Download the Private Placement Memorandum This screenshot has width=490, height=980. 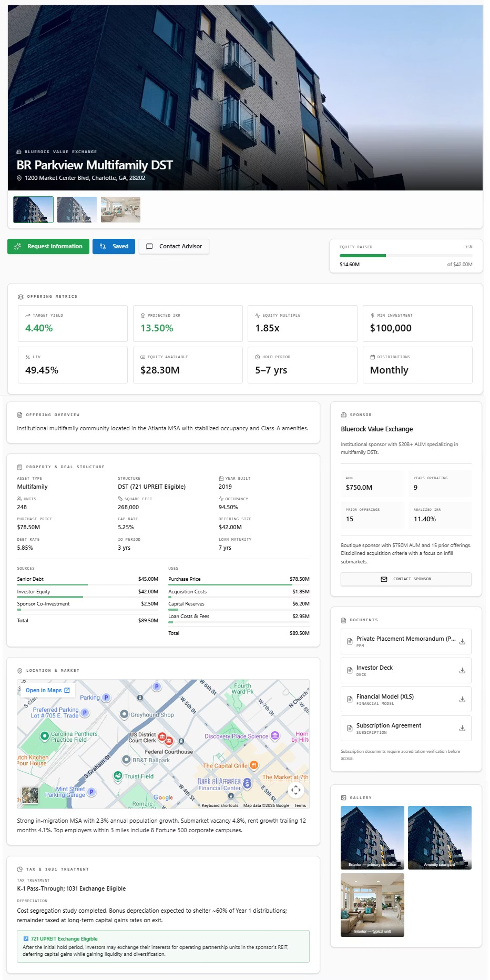tap(462, 642)
